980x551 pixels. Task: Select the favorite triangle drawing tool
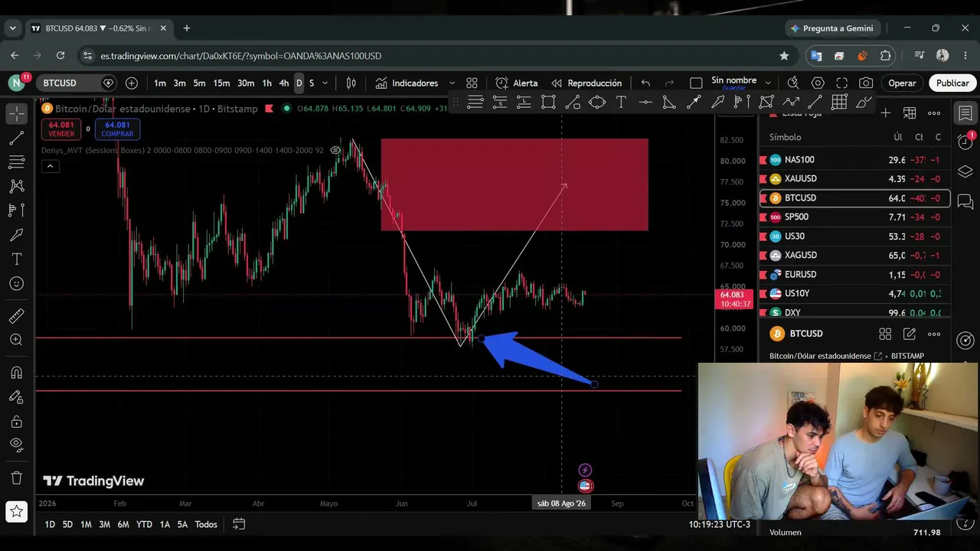point(669,102)
